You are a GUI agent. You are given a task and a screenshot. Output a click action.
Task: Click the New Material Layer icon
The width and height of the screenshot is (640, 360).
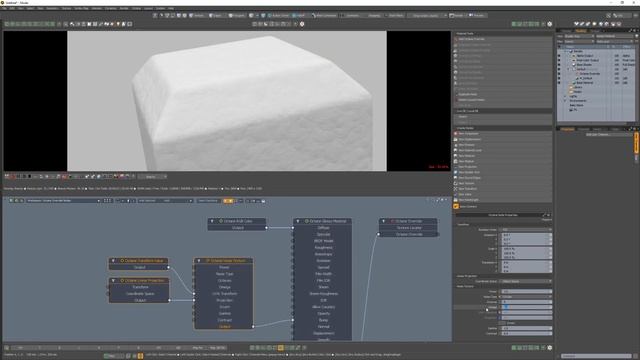click(x=456, y=150)
